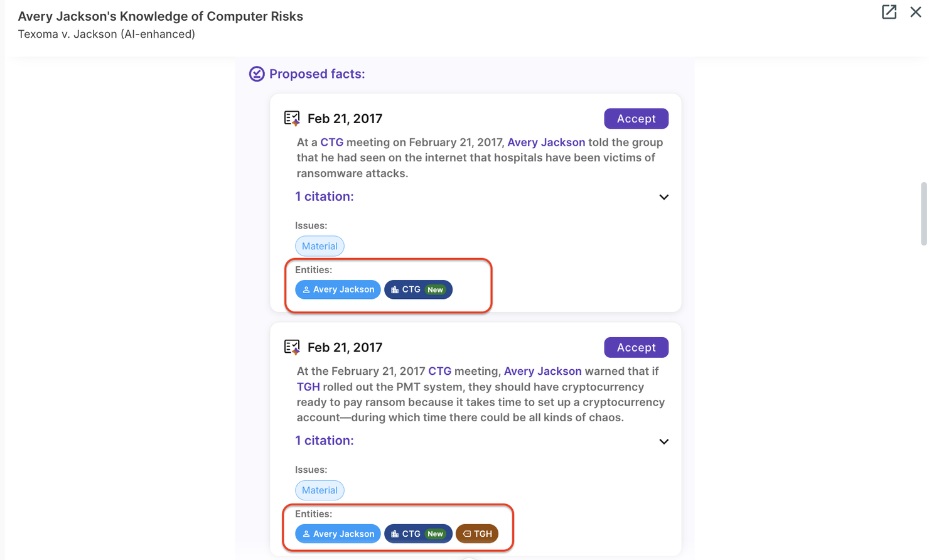Expand the second fact's citation chevron
The height and width of the screenshot is (560, 929).
click(663, 441)
